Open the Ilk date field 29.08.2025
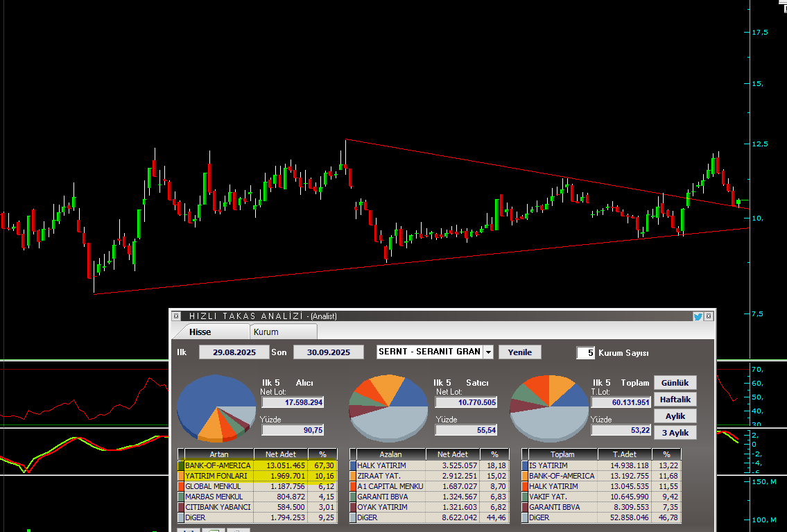This screenshot has width=787, height=532. [x=234, y=352]
